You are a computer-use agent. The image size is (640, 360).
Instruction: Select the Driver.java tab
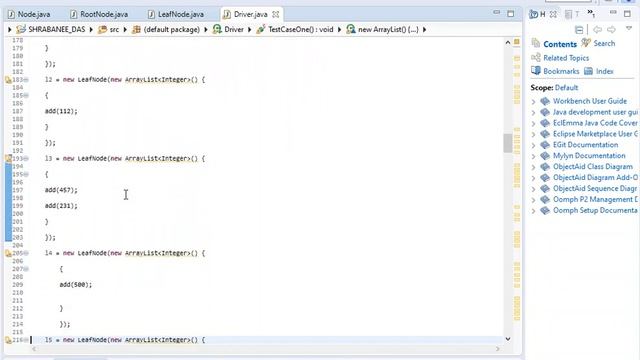(250, 14)
